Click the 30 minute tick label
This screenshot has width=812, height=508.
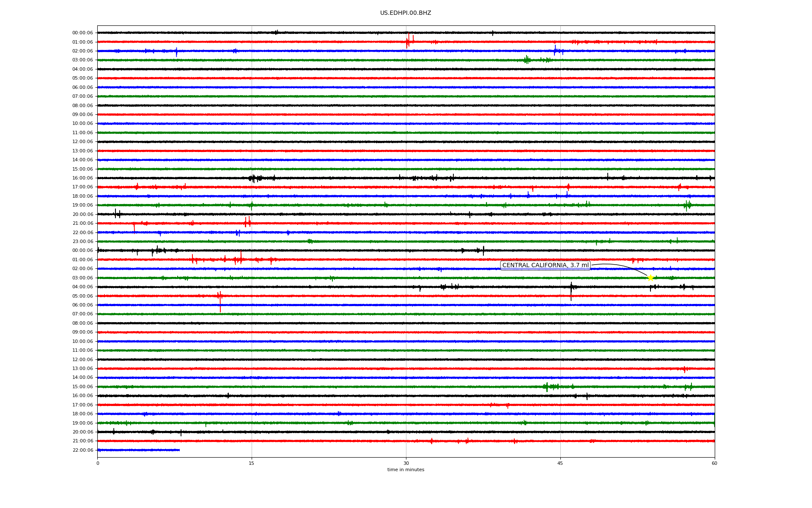coord(406,464)
